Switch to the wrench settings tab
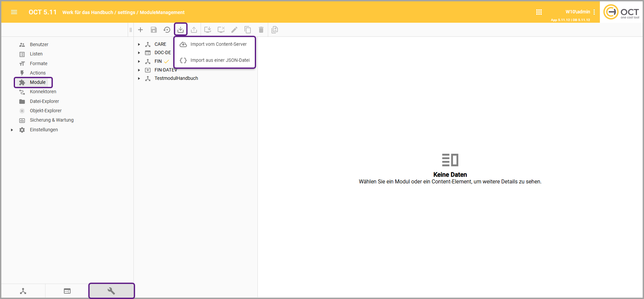The width and height of the screenshot is (644, 299). click(111, 291)
